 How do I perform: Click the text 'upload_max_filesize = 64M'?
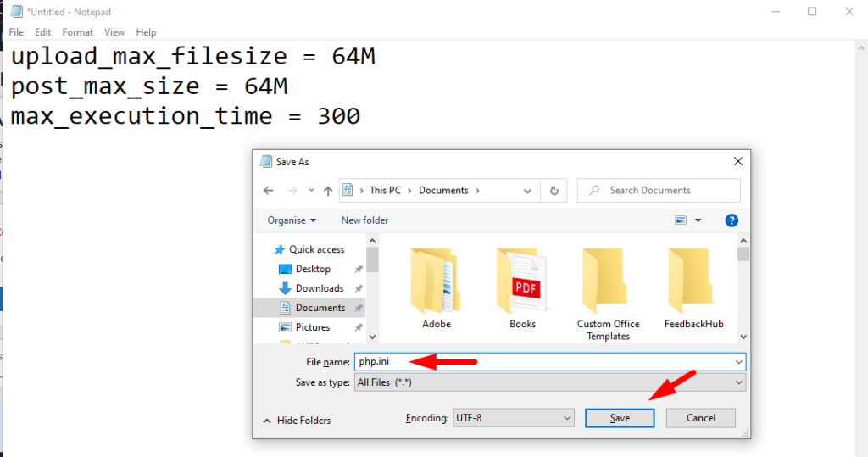pos(193,57)
